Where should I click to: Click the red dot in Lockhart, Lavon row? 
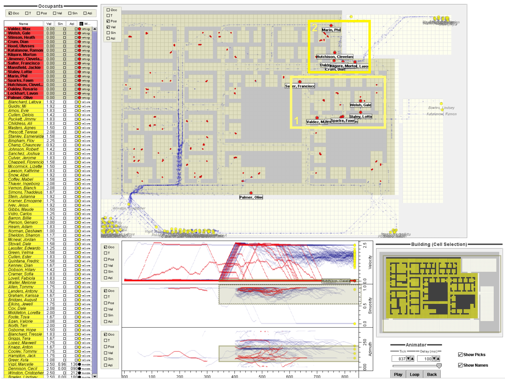coord(79,93)
